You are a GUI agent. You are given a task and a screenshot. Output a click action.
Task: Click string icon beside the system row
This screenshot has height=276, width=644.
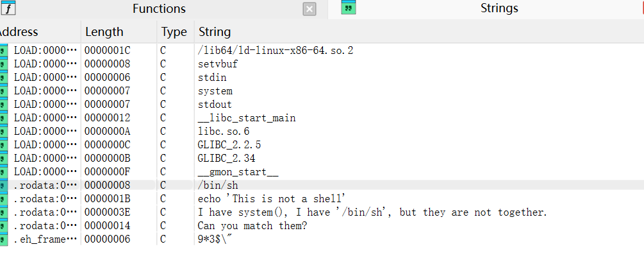click(4, 91)
